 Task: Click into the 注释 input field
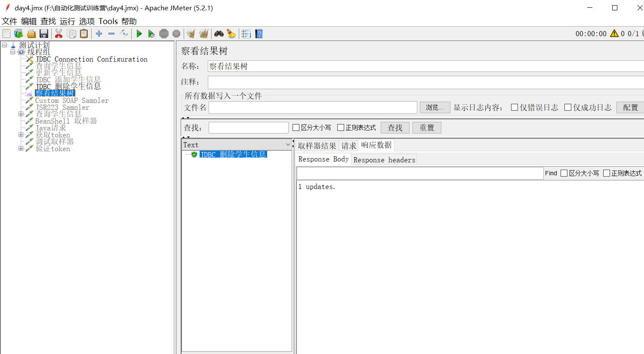click(426, 82)
